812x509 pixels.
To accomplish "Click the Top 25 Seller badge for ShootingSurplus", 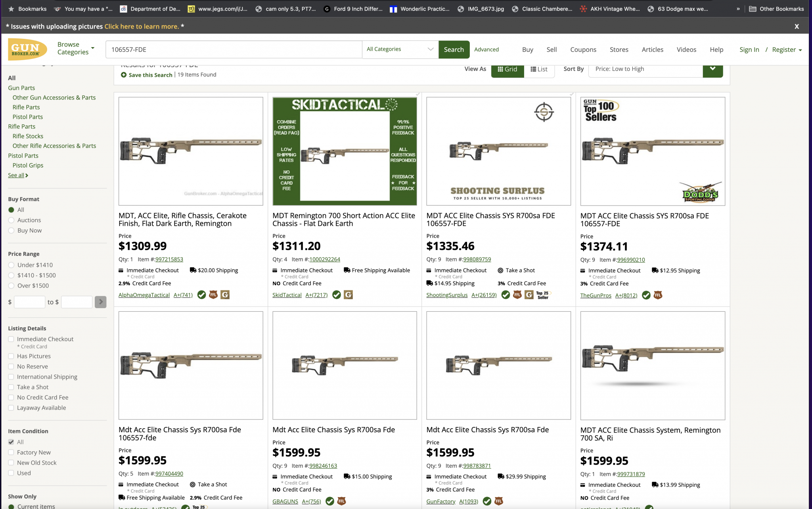I will 543,295.
